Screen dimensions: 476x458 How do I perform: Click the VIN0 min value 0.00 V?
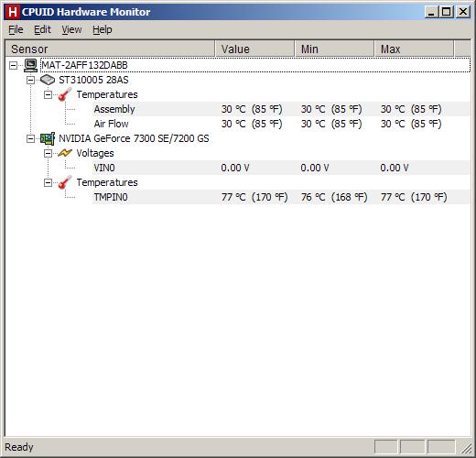point(315,168)
